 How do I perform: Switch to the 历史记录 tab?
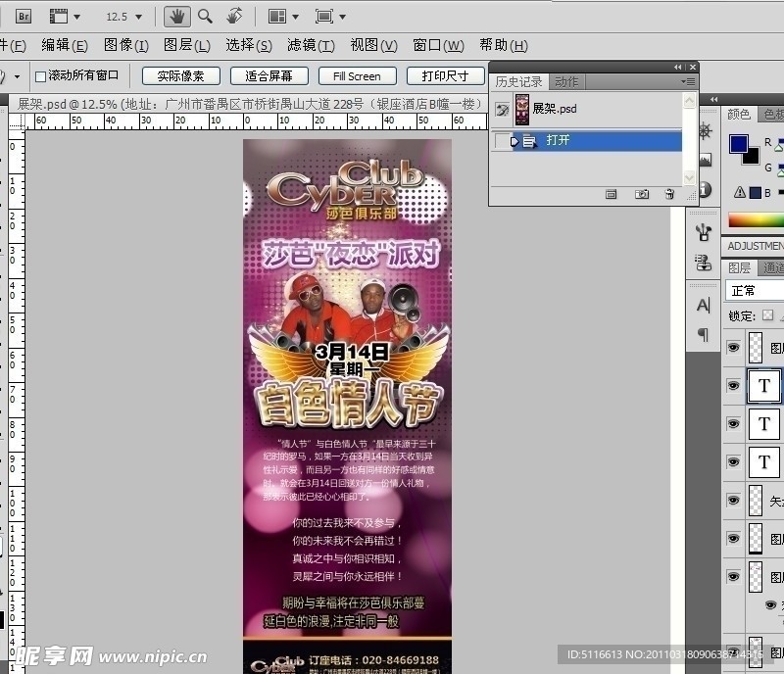(519, 81)
